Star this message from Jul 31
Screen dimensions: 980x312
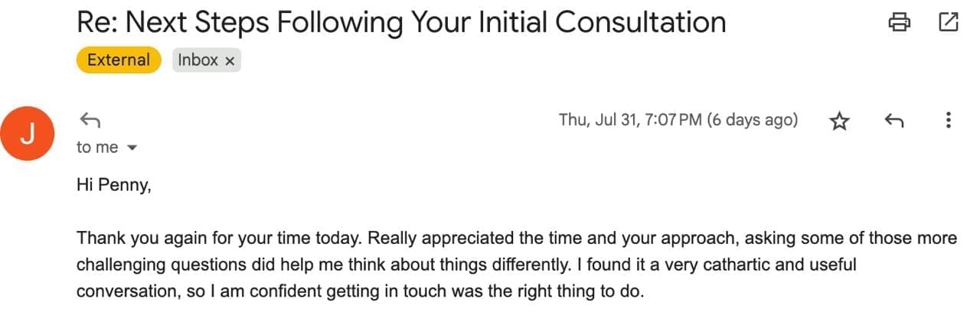[x=840, y=121]
